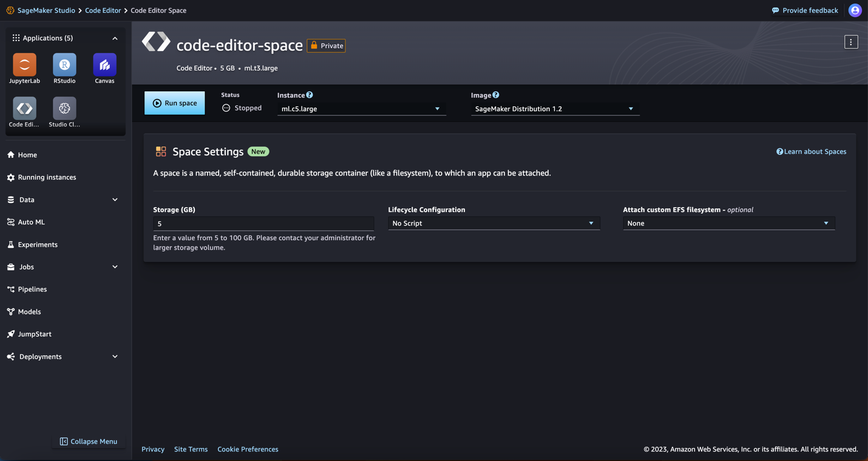Open Learn about Spaces link

click(812, 152)
